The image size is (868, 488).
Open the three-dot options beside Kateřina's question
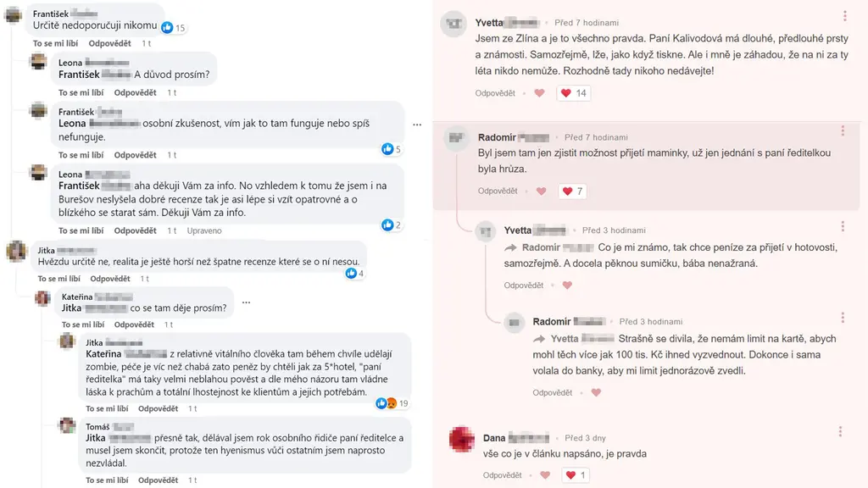click(x=247, y=302)
